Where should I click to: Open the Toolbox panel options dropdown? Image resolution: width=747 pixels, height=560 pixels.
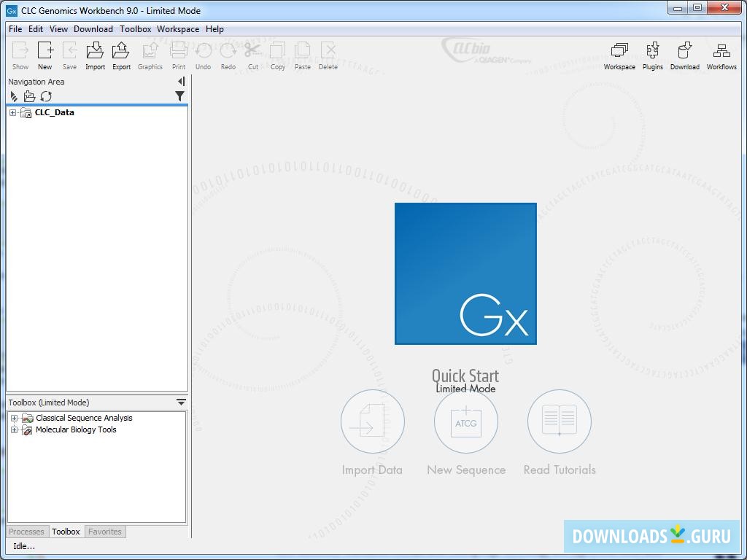[181, 402]
